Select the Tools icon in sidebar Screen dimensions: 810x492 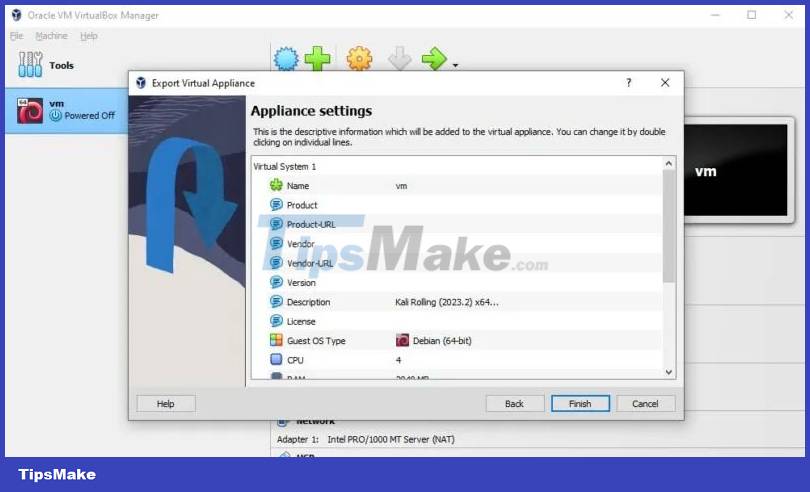coord(30,65)
